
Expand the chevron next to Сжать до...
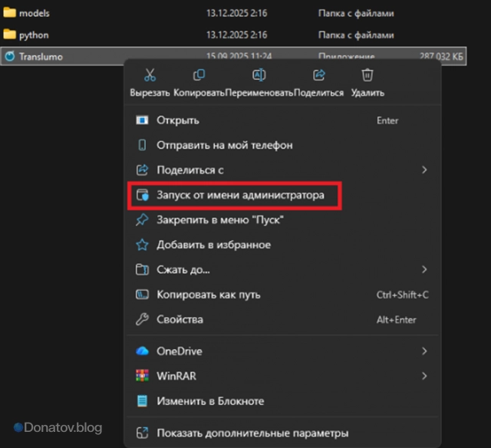[x=424, y=269]
